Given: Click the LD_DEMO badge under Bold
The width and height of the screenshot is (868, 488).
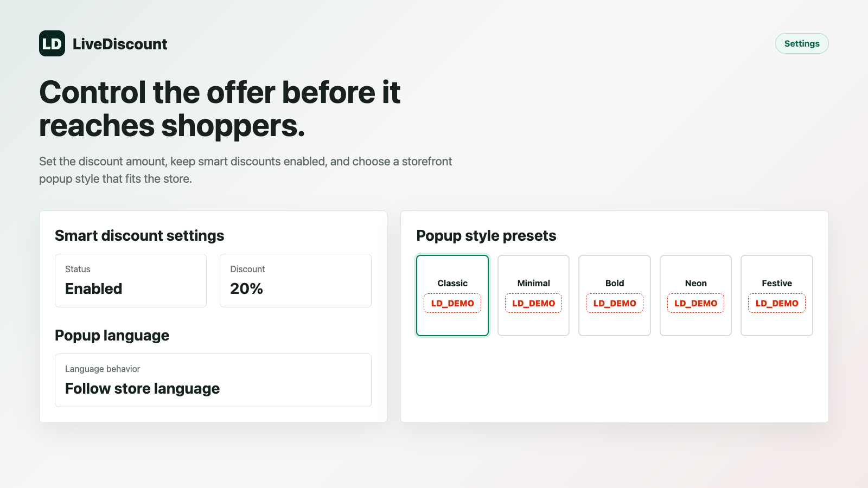Looking at the screenshot, I should pyautogui.click(x=615, y=303).
